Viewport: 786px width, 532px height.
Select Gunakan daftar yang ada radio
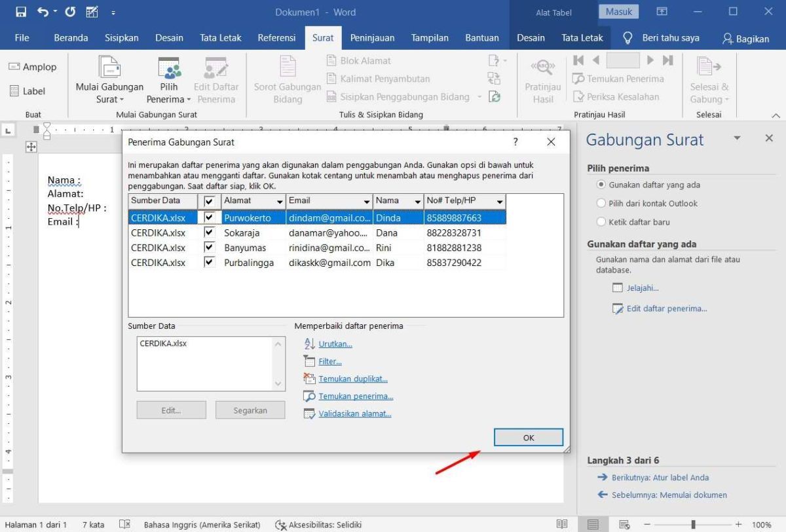tap(602, 185)
